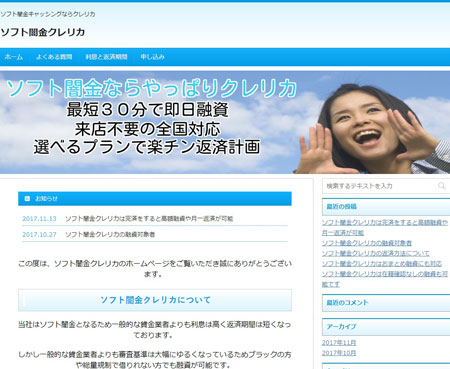Viewport: 450px width, 369px height.
Task: Open recent post 在籍確認なしの融資
Action: click(385, 279)
